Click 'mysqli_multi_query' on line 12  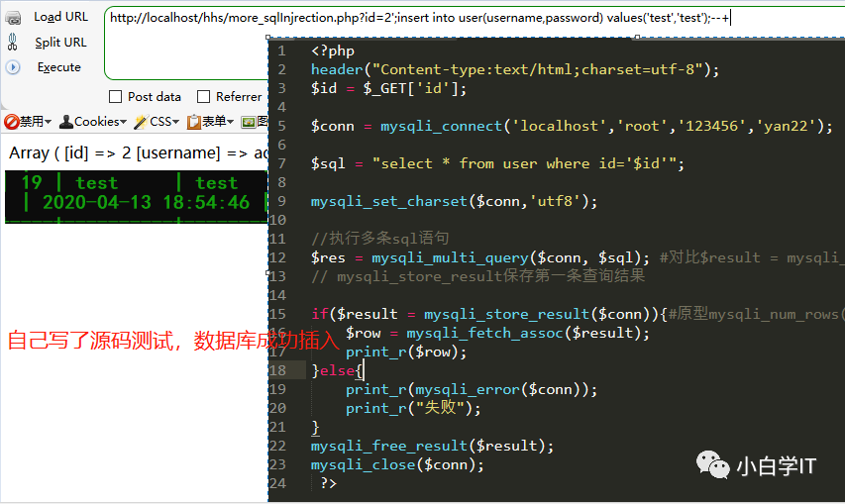[x=450, y=257]
